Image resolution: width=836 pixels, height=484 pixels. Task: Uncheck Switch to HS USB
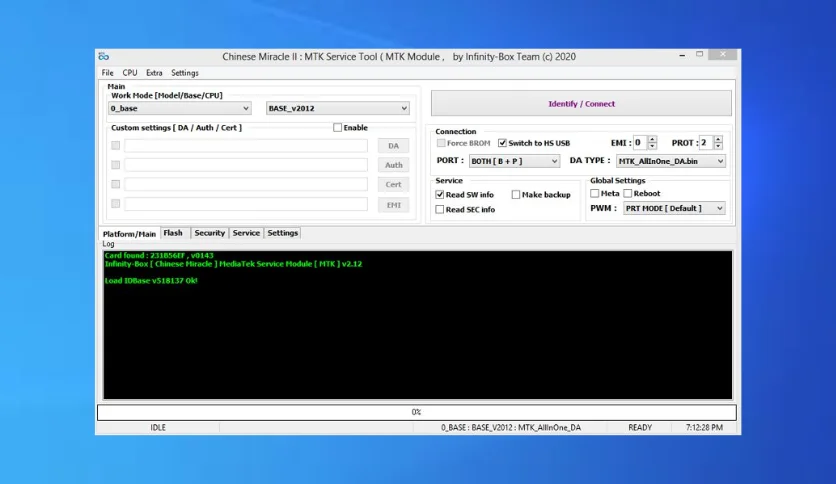coord(502,143)
